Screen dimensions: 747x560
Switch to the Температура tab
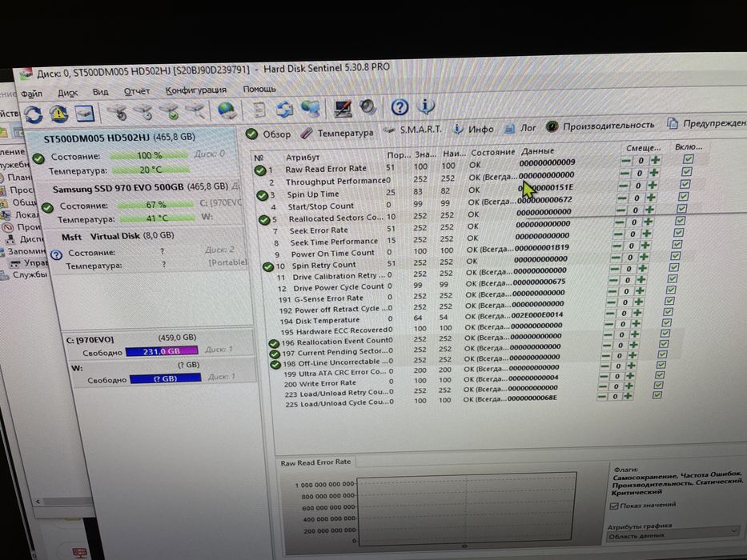pos(337,133)
